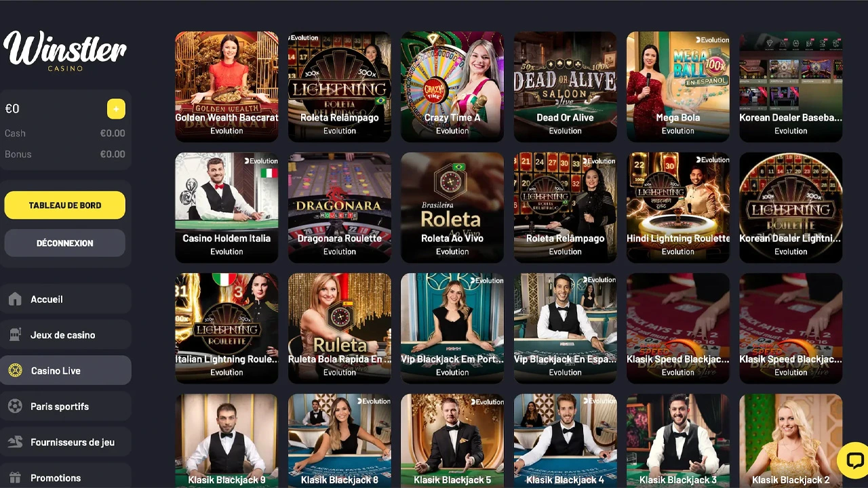Click the Jeux de casino slot icon
This screenshot has height=488, width=868.
(15, 335)
